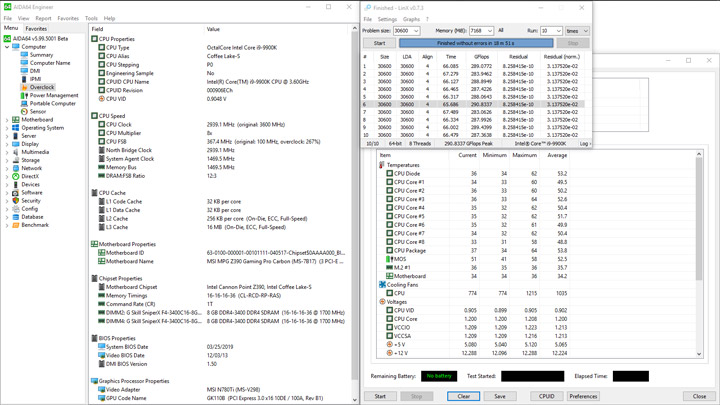Toggle the Cooling Fans CPU checkbox

click(389, 293)
